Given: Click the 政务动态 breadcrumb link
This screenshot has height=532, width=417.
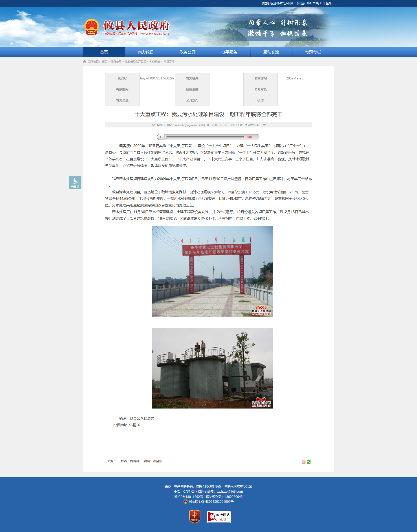Looking at the screenshot, I should tap(155, 62).
